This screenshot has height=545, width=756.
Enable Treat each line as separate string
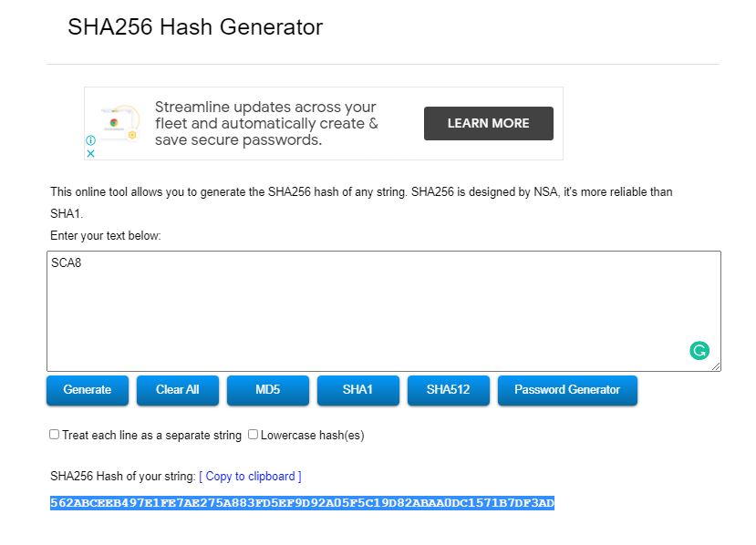55,434
